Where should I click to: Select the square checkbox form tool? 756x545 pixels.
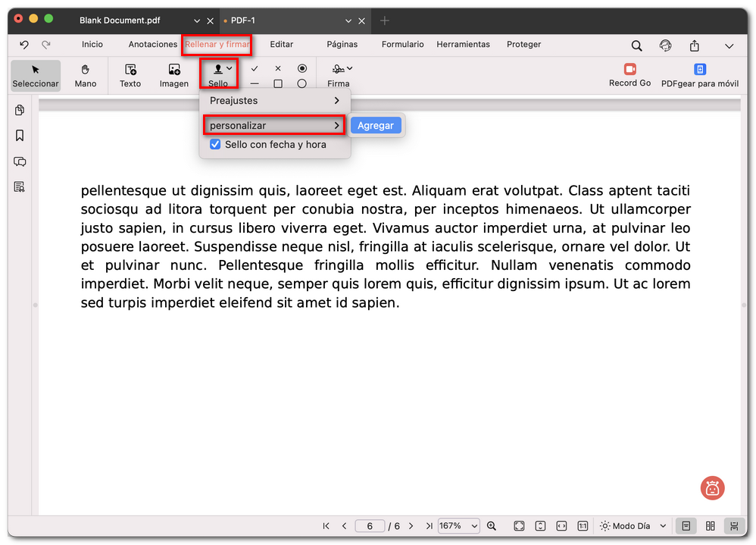(278, 83)
